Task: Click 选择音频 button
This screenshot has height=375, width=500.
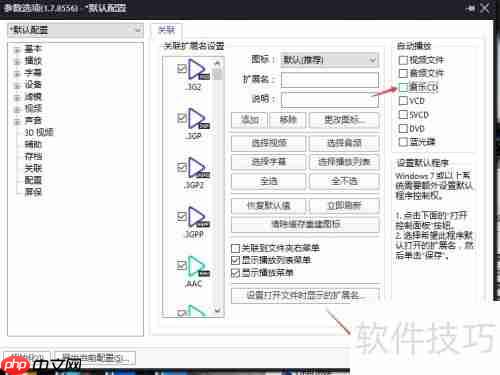Action: [344, 143]
